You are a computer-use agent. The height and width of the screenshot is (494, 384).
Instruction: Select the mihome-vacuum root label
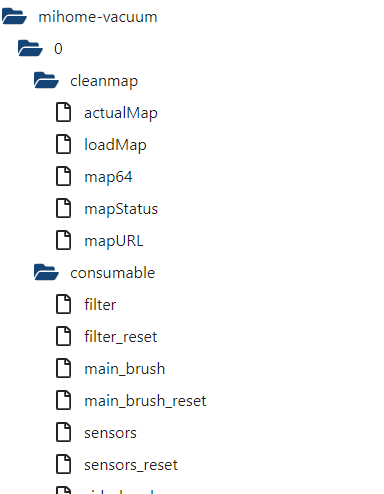[x=98, y=17]
